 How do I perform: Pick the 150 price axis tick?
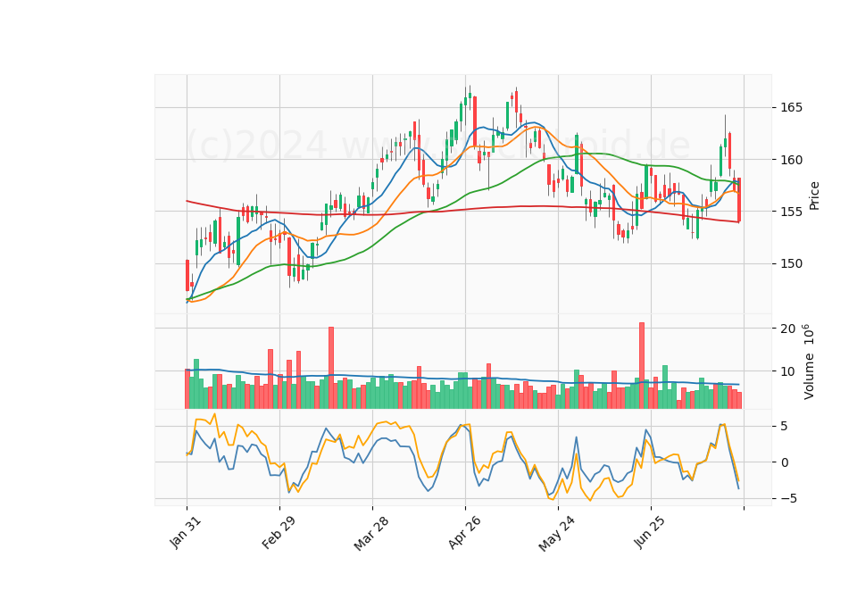(791, 264)
